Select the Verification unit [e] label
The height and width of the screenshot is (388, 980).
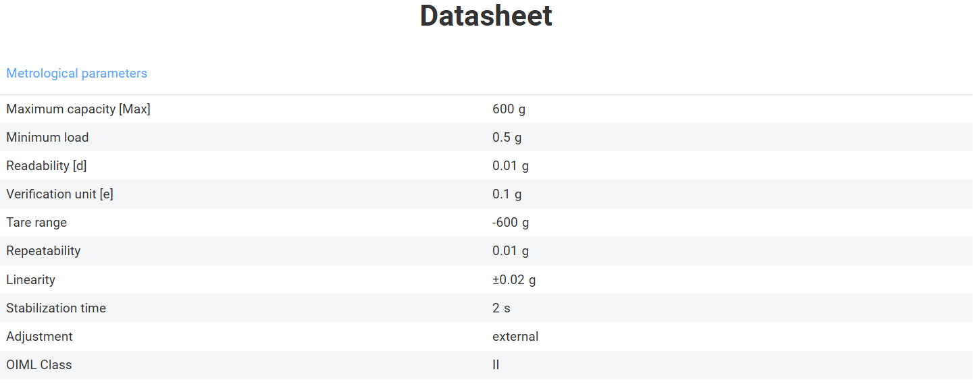pos(59,194)
